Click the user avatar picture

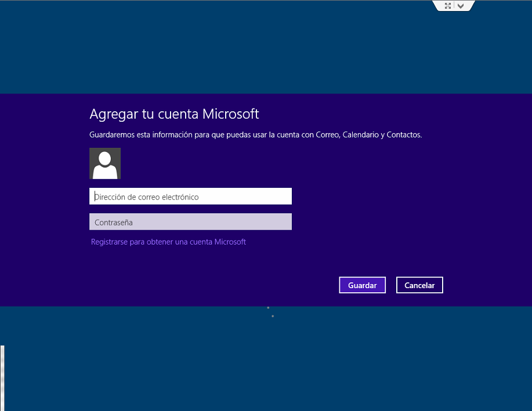[105, 163]
